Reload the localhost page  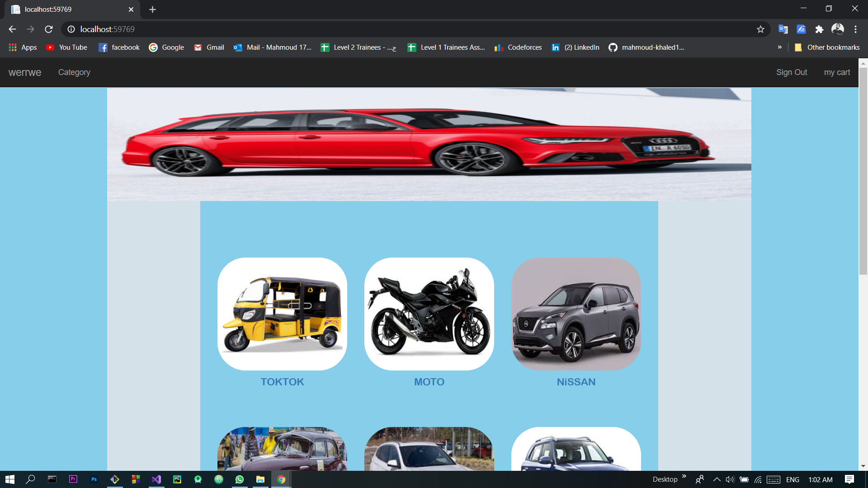[49, 29]
